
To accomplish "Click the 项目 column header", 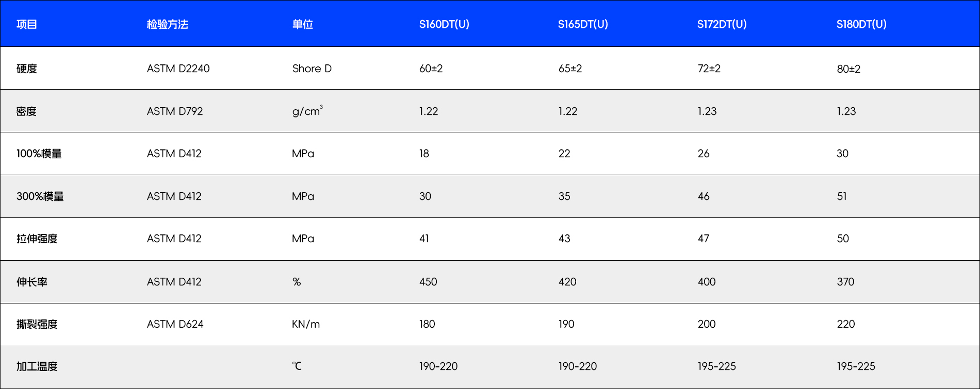I will pyautogui.click(x=27, y=24).
